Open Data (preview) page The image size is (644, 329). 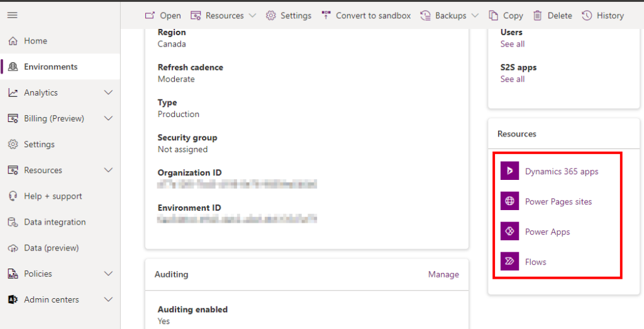pos(52,248)
